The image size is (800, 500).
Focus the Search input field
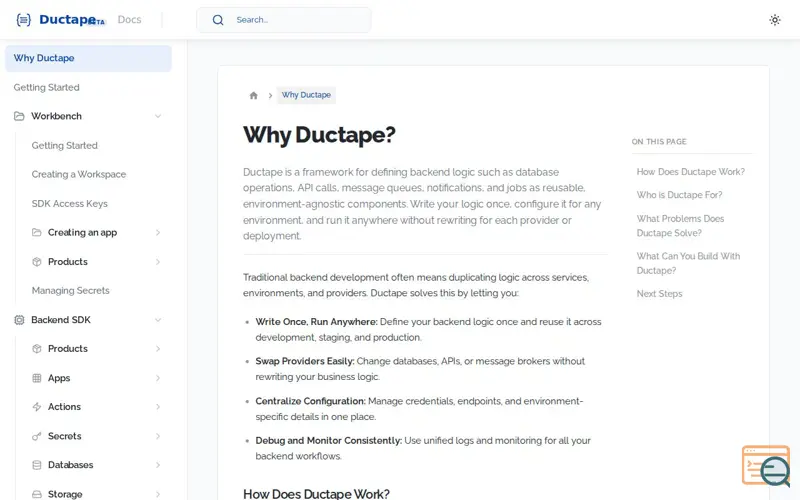tap(284, 20)
